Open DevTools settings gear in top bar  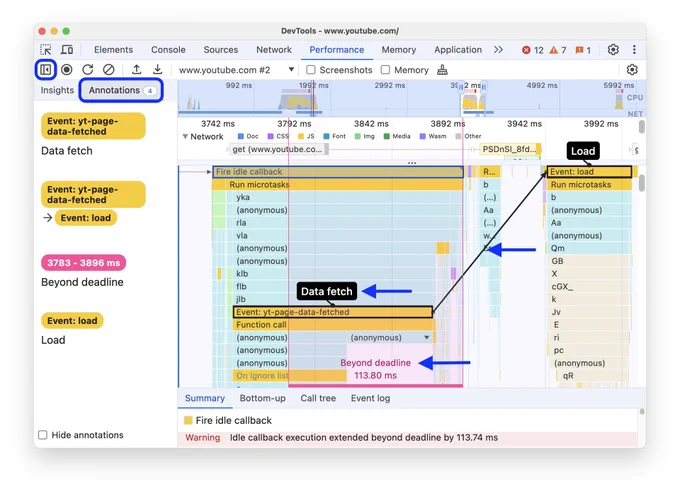point(613,50)
